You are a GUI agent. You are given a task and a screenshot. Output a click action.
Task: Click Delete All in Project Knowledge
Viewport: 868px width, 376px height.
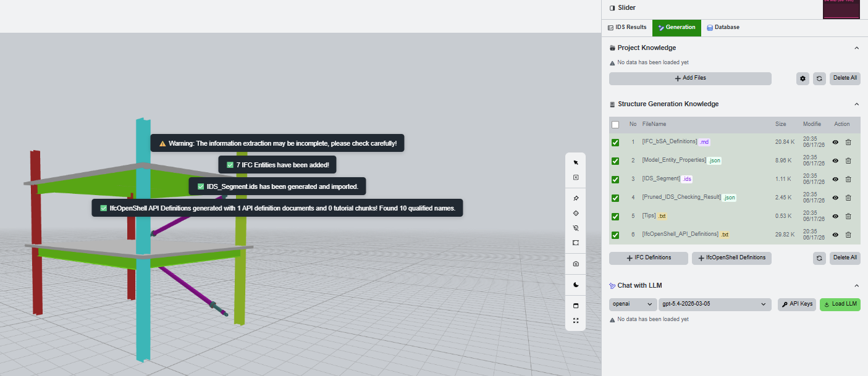tap(845, 78)
